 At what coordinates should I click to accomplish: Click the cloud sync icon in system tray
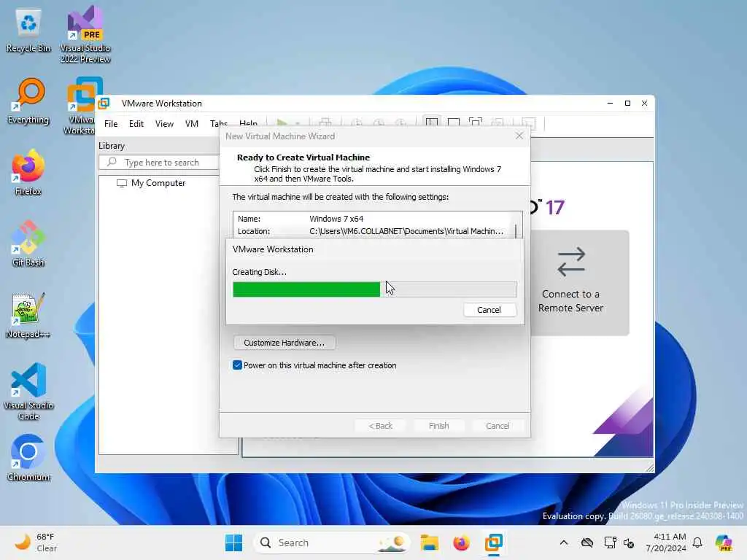[587, 542]
